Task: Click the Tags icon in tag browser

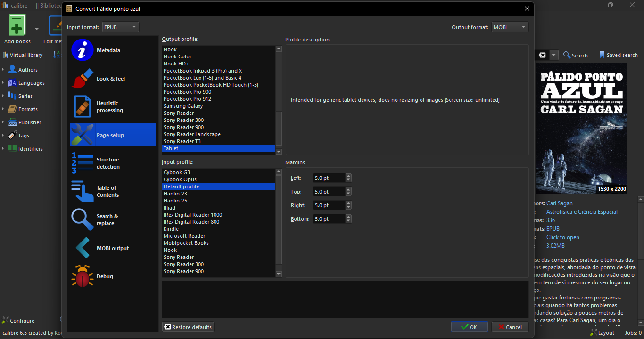Action: click(12, 136)
